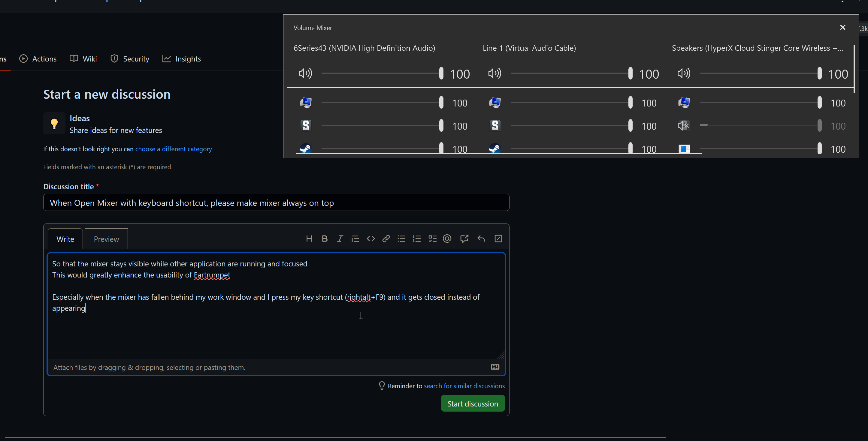Apply bold formatting
Image resolution: width=868 pixels, height=441 pixels.
point(325,238)
